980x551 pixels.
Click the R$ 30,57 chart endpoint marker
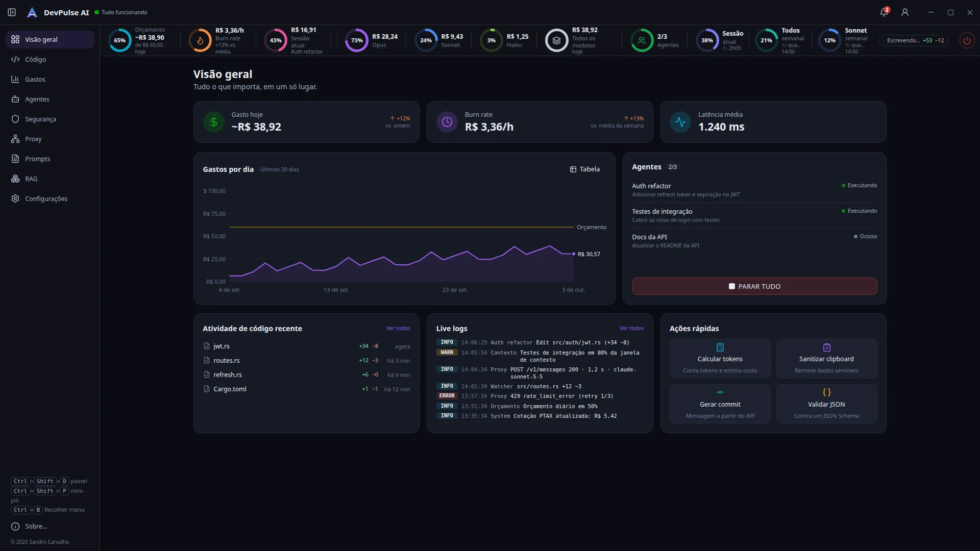(574, 254)
